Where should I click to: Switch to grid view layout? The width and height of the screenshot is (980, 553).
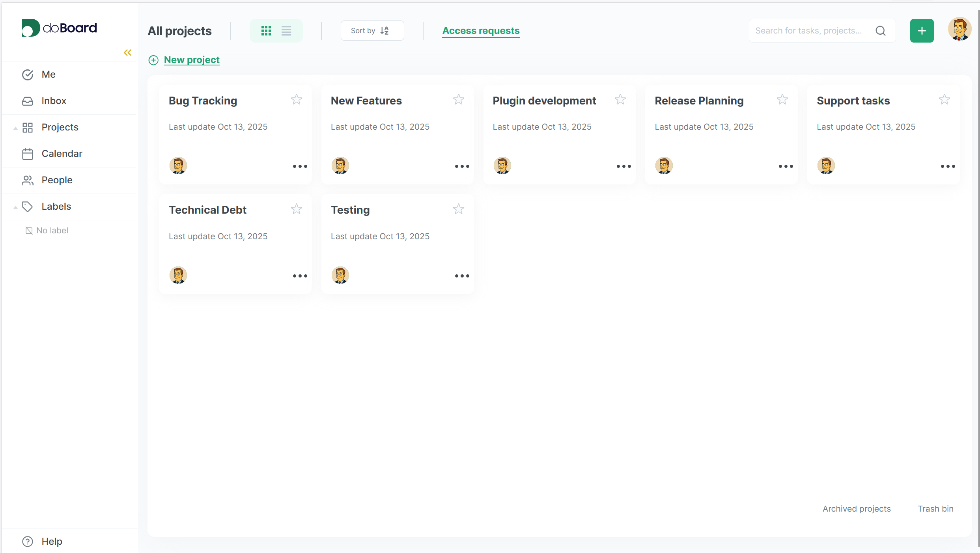pos(266,31)
